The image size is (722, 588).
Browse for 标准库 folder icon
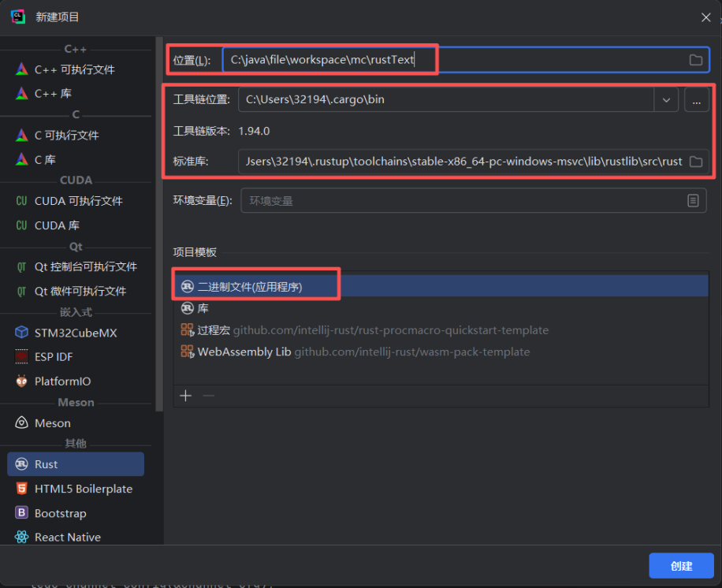coord(696,162)
